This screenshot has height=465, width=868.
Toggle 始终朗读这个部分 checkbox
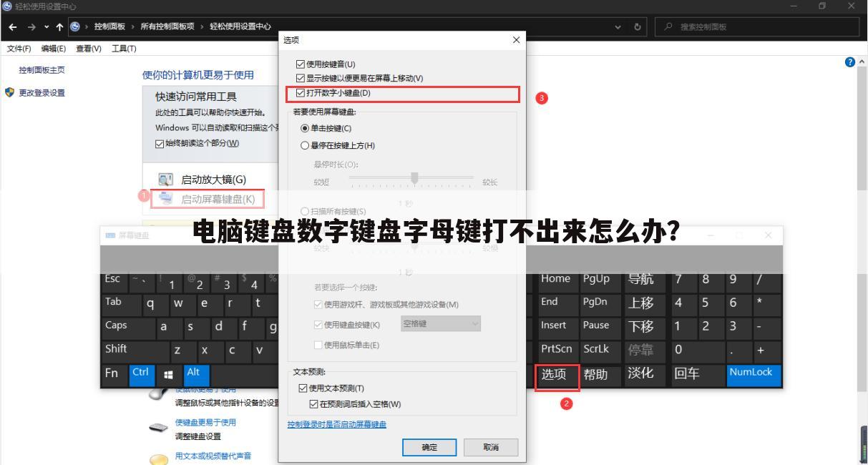(160, 143)
